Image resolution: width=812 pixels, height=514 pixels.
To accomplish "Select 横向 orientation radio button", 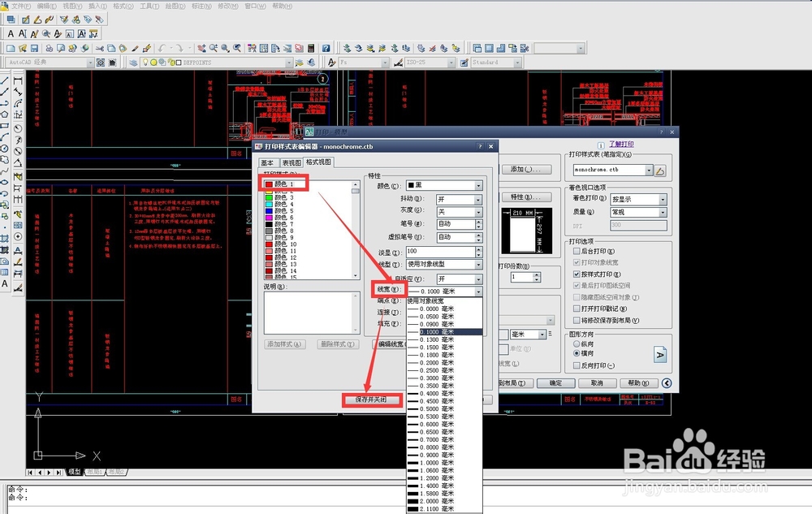I will click(577, 353).
